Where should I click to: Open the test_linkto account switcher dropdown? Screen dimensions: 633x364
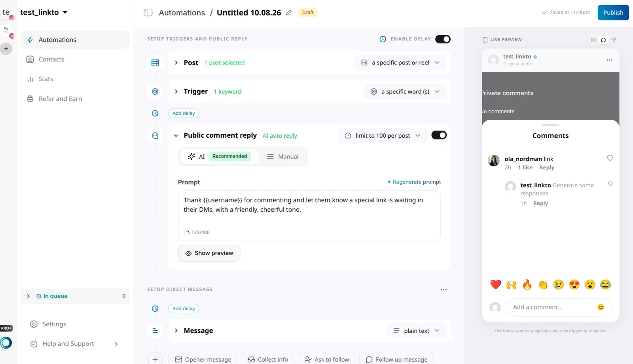click(44, 12)
